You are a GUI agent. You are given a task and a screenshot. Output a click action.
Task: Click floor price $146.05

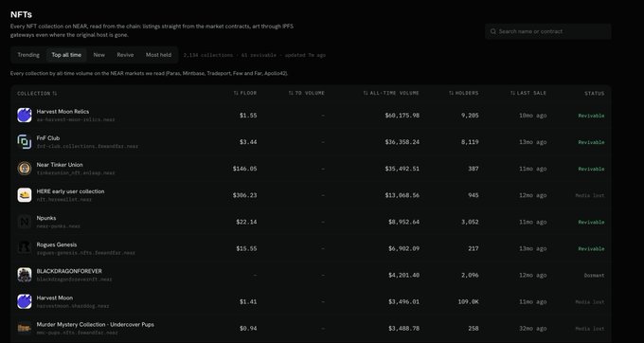pos(244,169)
